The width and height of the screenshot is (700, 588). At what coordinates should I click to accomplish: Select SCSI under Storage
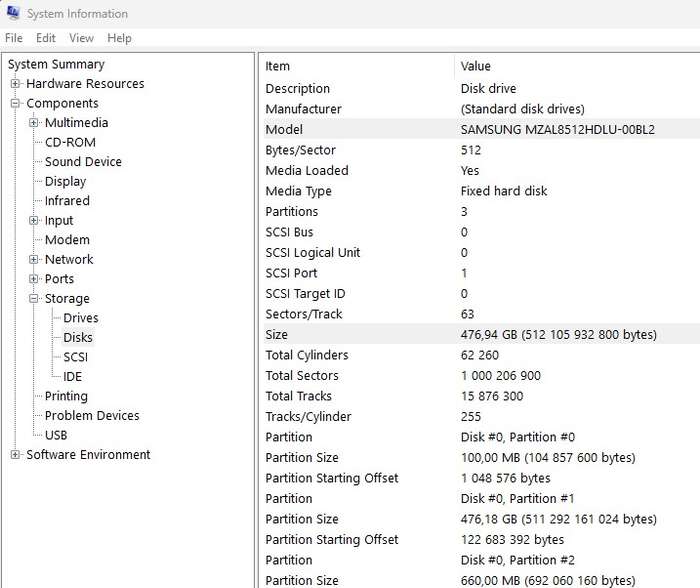(75, 357)
